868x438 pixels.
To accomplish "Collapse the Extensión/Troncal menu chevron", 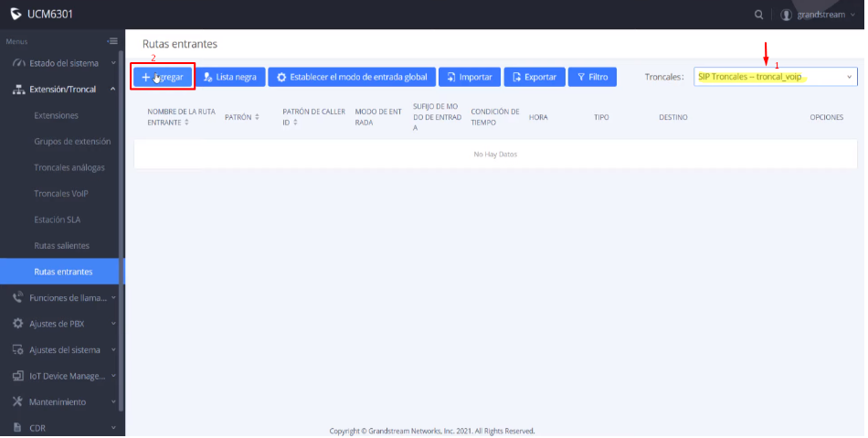I will [113, 89].
